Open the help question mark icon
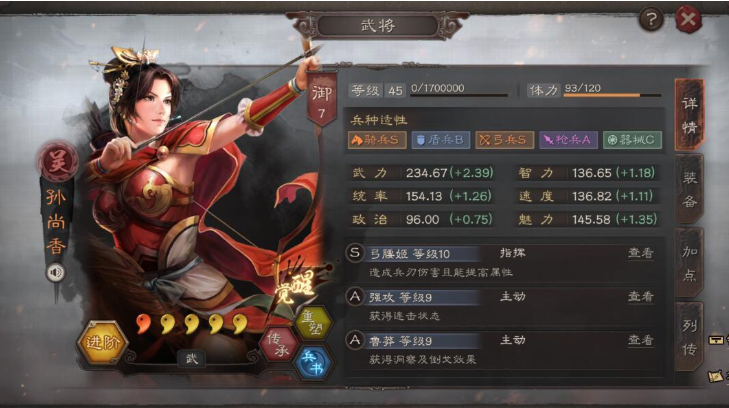729x408 pixels. pos(651,20)
